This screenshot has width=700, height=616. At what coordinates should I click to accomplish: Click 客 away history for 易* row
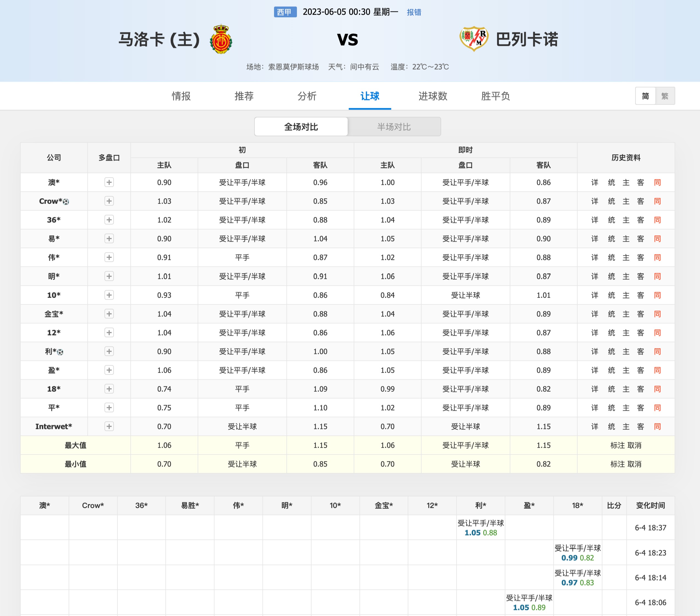641,238
